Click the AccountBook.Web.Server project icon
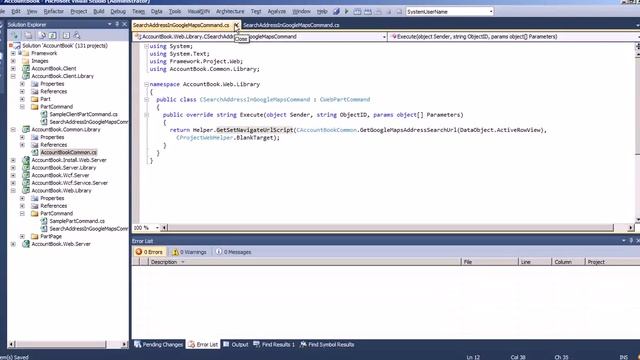Image resolution: width=640 pixels, height=360 pixels. [x=26, y=244]
